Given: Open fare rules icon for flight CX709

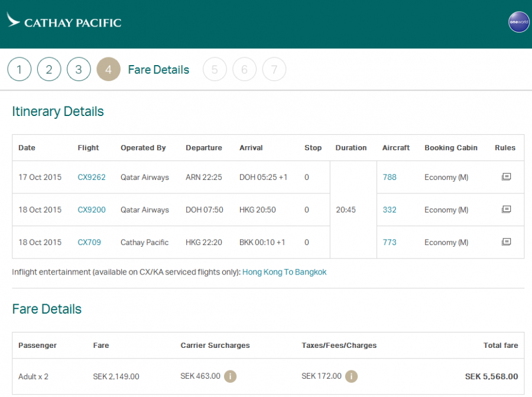Looking at the screenshot, I should pyautogui.click(x=506, y=242).
